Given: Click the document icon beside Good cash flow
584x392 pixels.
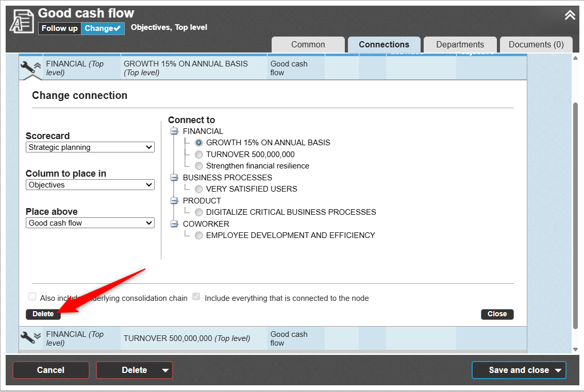Looking at the screenshot, I should coord(22,22).
